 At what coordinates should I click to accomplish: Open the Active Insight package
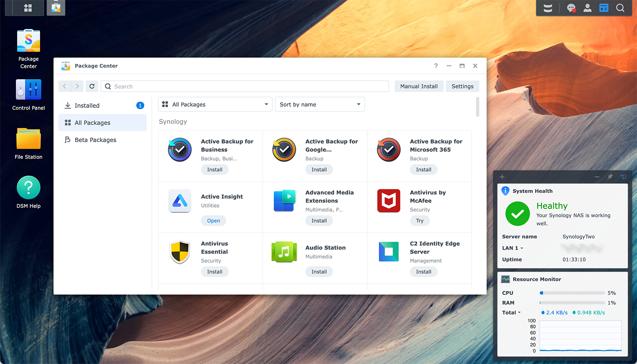click(x=213, y=221)
